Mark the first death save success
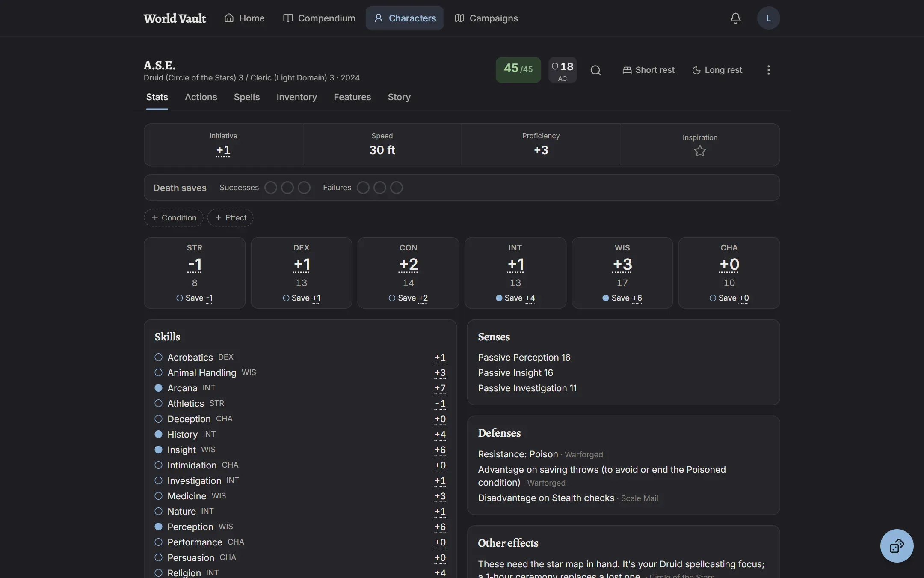The height and width of the screenshot is (578, 924). coord(270,188)
